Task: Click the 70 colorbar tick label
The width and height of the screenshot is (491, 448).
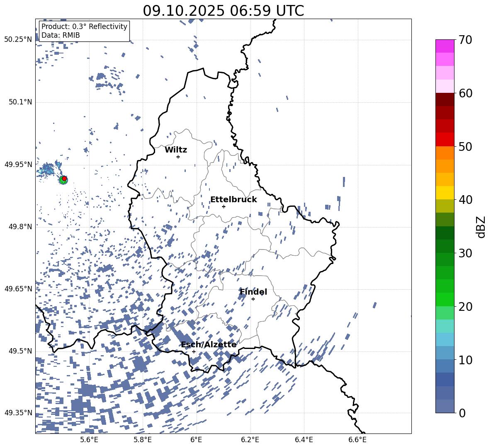Action: (465, 40)
